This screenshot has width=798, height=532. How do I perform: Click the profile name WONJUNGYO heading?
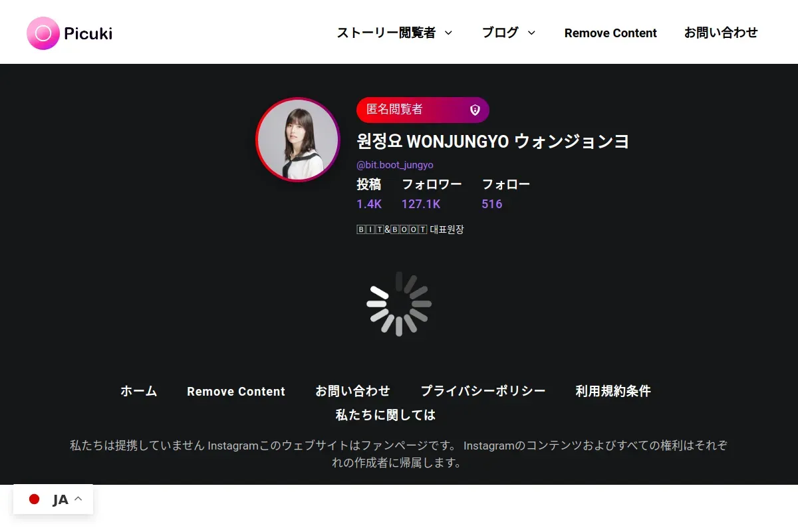493,142
